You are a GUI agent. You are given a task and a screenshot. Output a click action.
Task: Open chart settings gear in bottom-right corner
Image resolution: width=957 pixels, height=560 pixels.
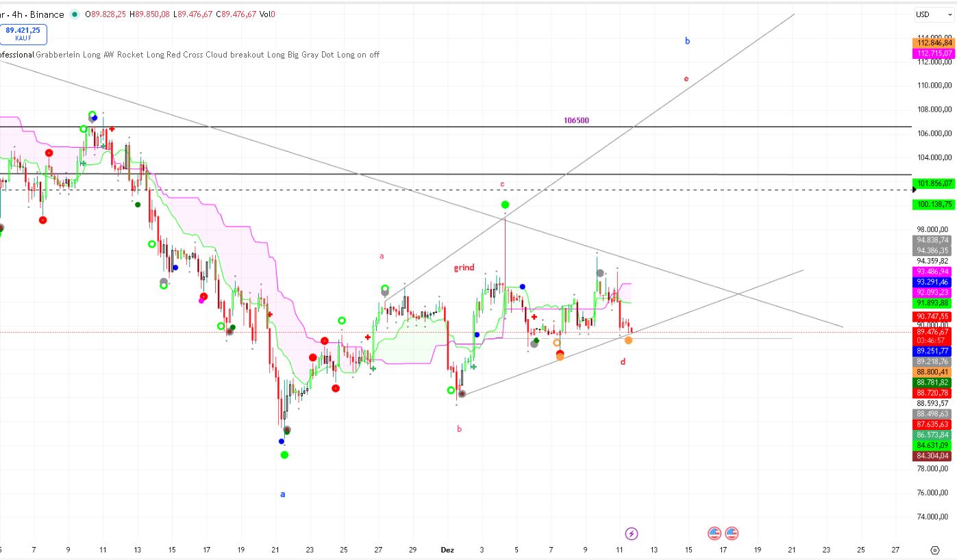(935, 550)
